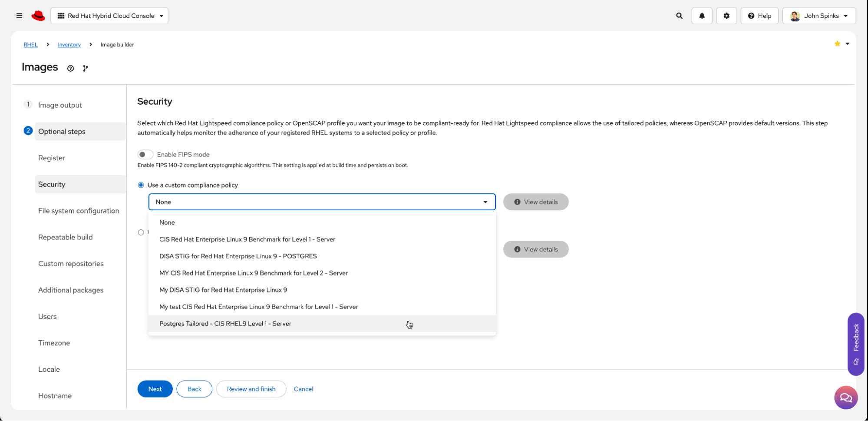
Task: Open the settings gear menu
Action: (726, 16)
